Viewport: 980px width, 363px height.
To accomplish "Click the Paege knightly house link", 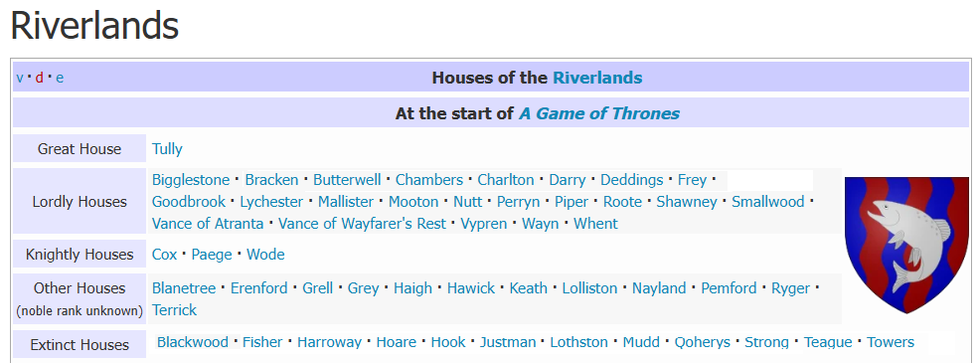I will (x=212, y=255).
